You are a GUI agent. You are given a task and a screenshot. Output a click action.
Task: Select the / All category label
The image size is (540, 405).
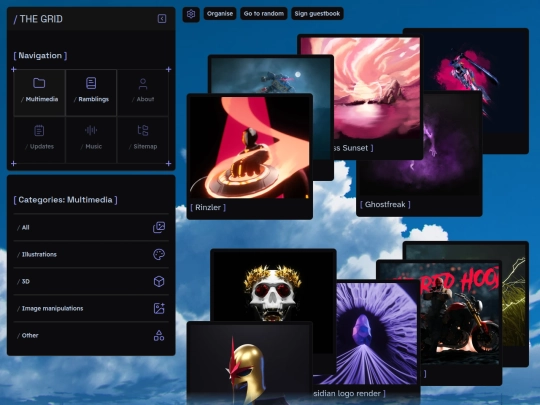click(23, 227)
